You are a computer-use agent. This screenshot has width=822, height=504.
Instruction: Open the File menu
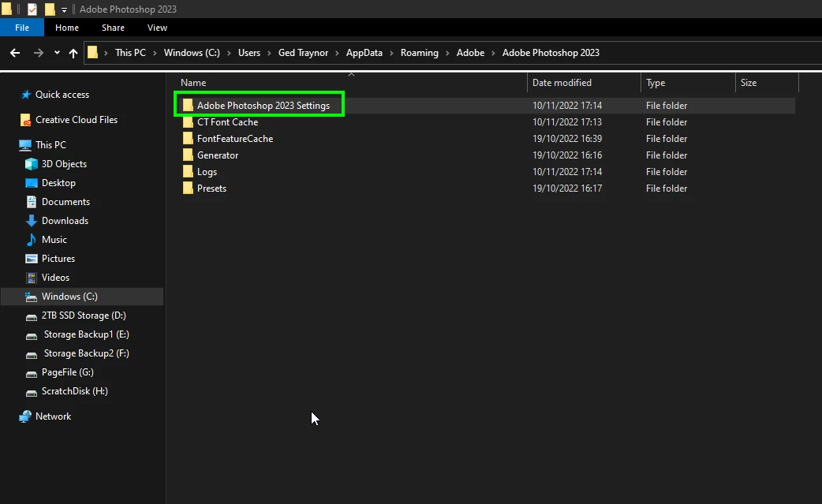point(22,28)
